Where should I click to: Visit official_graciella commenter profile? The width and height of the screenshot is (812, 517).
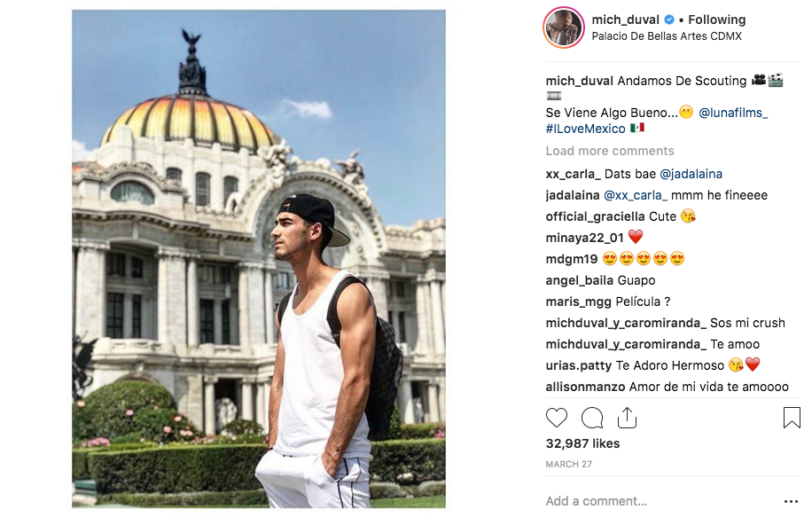595,216
